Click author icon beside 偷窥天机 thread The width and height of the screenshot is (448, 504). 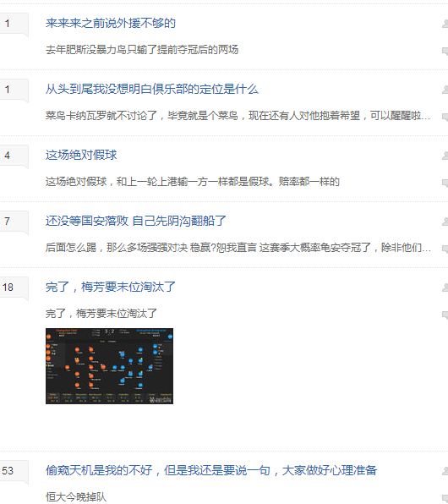point(445,471)
